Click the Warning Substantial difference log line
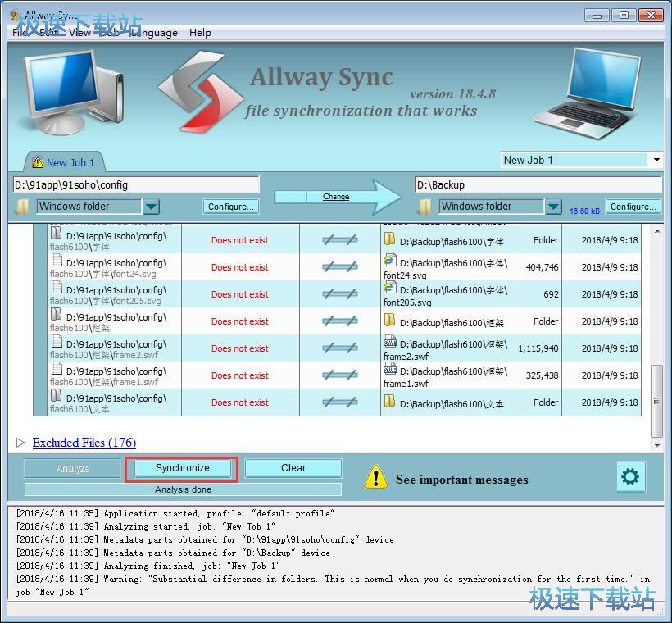The image size is (672, 623). tap(333, 585)
